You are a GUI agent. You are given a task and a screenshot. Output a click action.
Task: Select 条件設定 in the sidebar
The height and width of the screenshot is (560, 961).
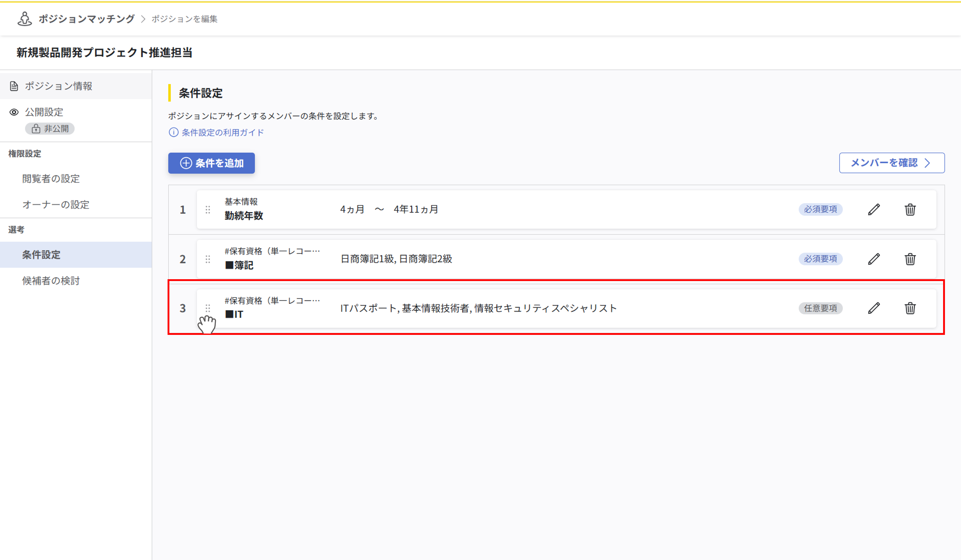pyautogui.click(x=76, y=255)
